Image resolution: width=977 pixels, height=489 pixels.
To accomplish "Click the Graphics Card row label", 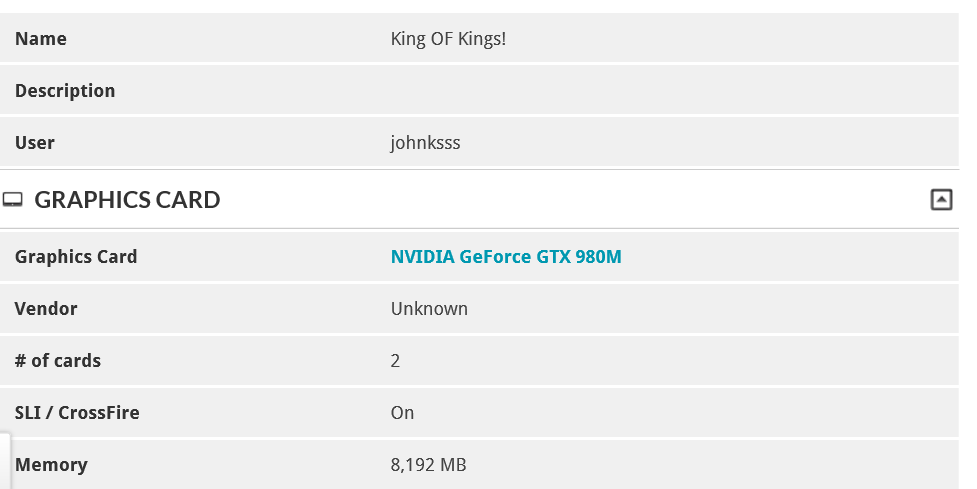I will [x=76, y=257].
